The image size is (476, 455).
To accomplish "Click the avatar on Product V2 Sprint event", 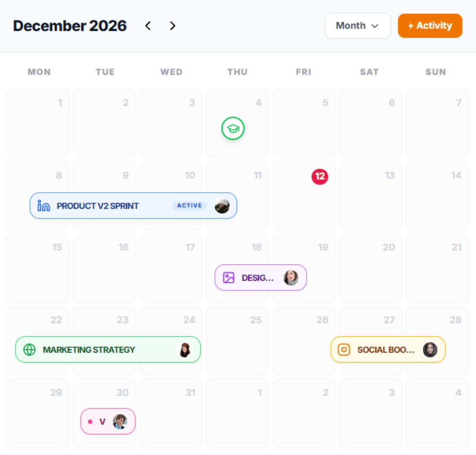I will click(222, 206).
